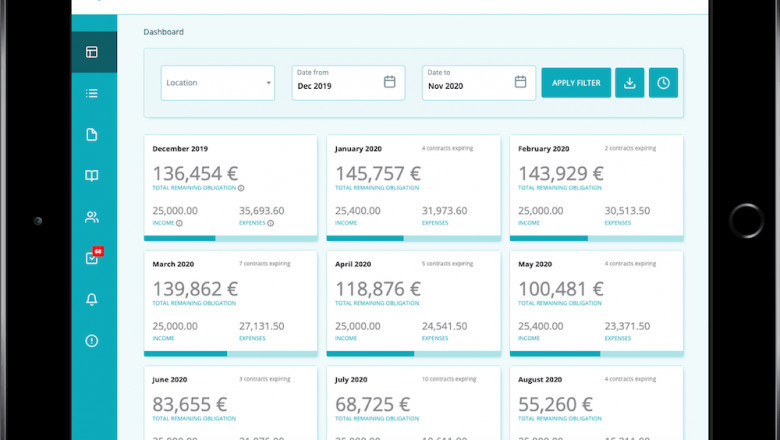Click the Dashboard breadcrumb label
780x440 pixels.
163,32
